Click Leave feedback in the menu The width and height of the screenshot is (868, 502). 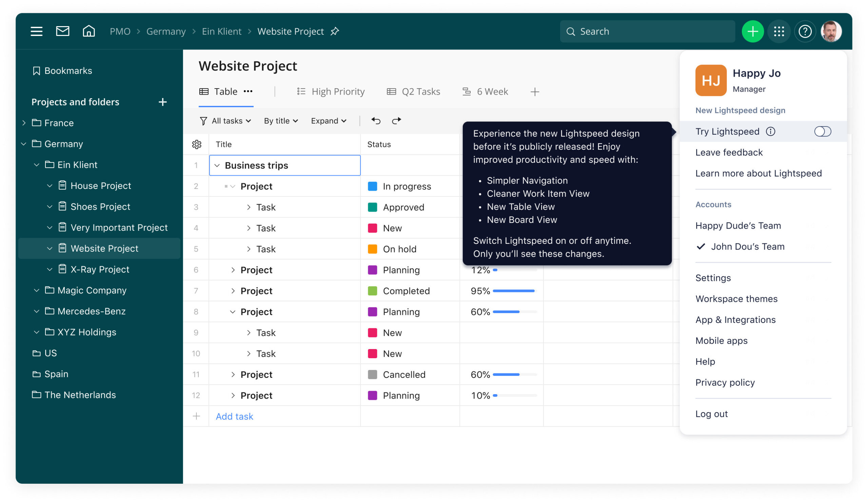pos(729,152)
